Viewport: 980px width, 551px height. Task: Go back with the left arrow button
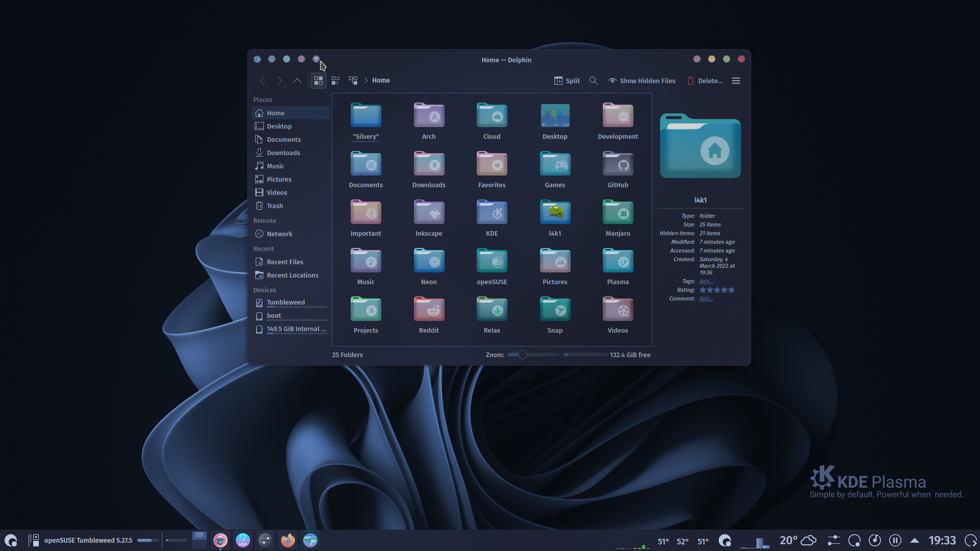262,81
